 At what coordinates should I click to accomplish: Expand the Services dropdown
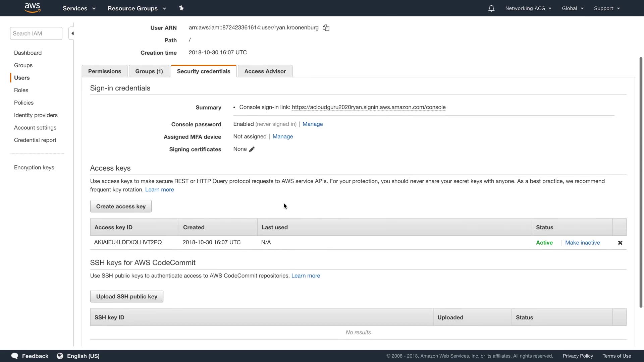(79, 8)
